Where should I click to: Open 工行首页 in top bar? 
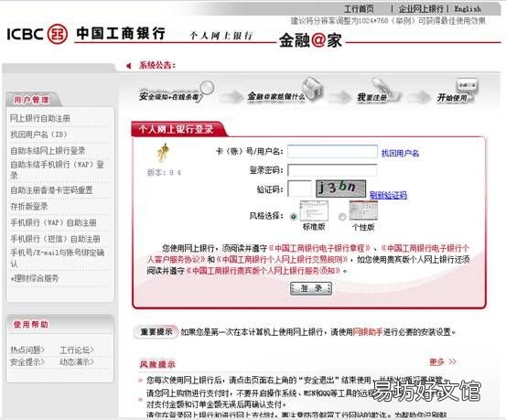359,9
